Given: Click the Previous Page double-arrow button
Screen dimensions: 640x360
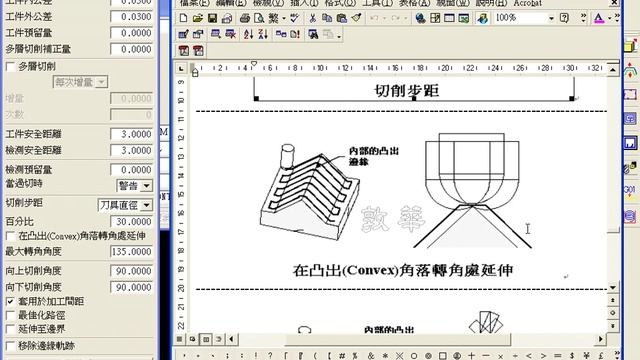Looking at the screenshot, I should point(613,300).
